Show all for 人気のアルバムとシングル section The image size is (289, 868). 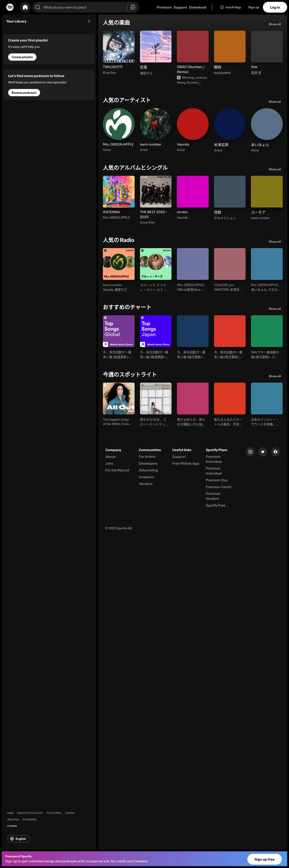tap(275, 169)
